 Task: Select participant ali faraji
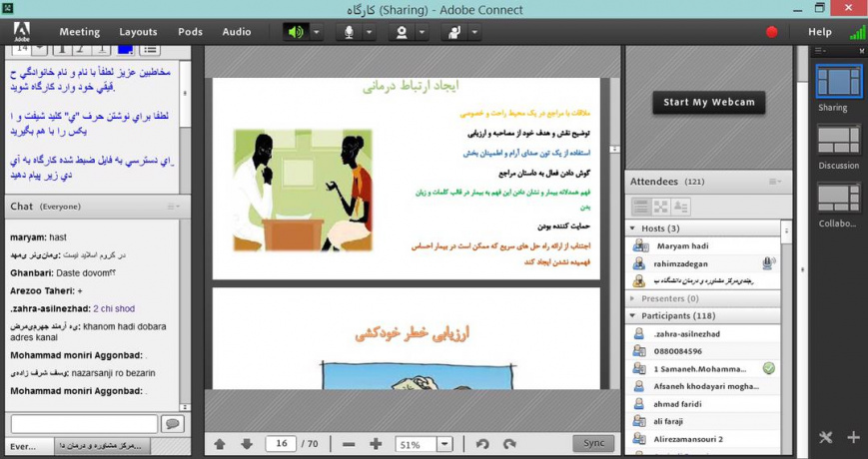click(x=703, y=421)
